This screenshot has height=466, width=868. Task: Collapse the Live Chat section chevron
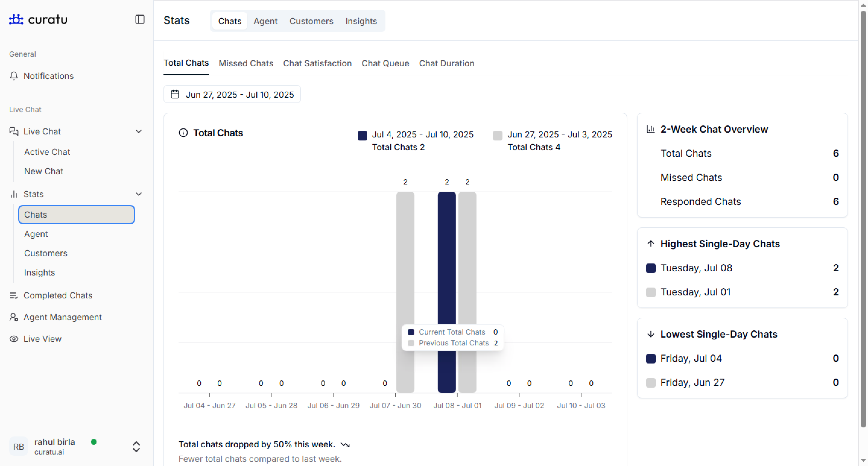(x=138, y=131)
